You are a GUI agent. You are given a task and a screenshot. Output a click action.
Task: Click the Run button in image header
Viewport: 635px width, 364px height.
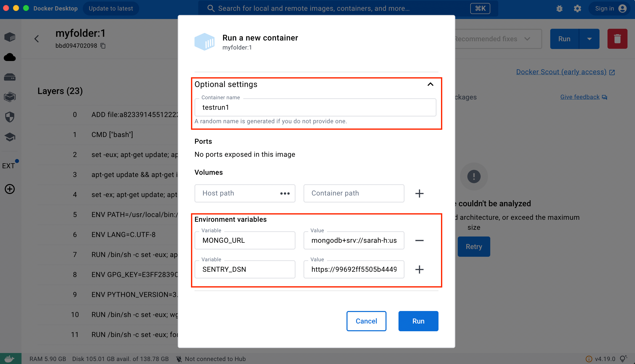[564, 39]
